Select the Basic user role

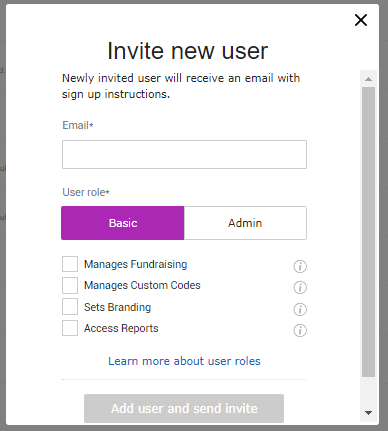pos(123,223)
